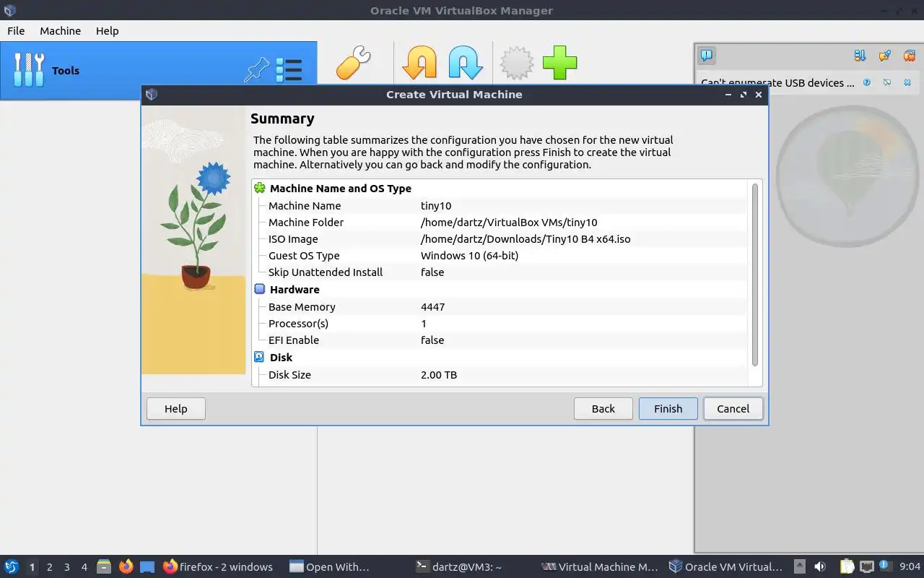Image resolution: width=924 pixels, height=578 pixels.
Task: Click the Back button
Action: (x=603, y=408)
